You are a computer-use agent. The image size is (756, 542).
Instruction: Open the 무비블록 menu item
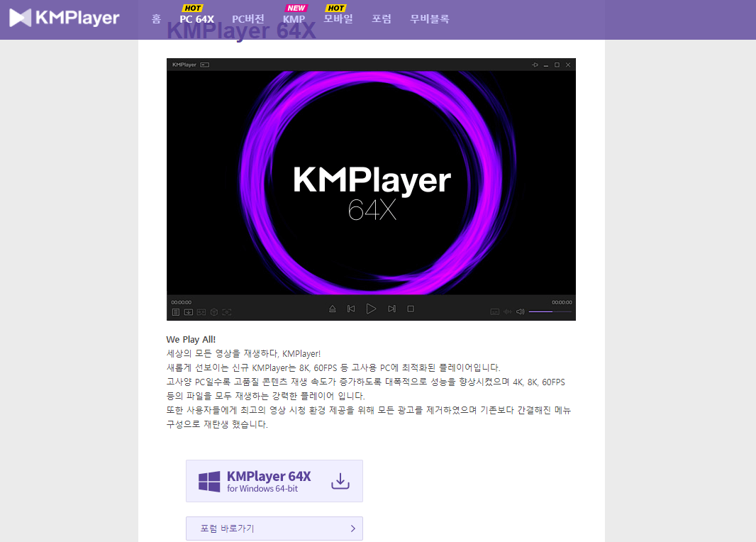pos(430,19)
